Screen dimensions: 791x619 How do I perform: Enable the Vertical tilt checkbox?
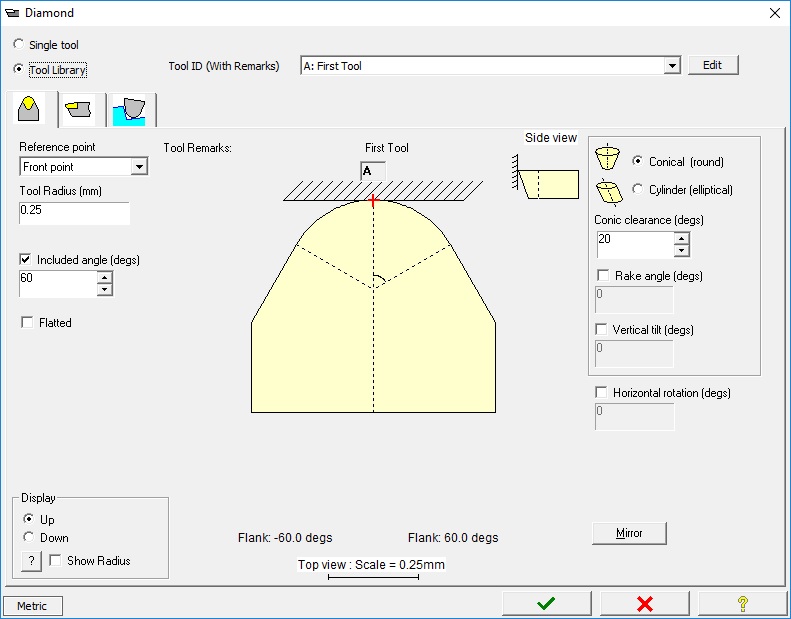(601, 329)
